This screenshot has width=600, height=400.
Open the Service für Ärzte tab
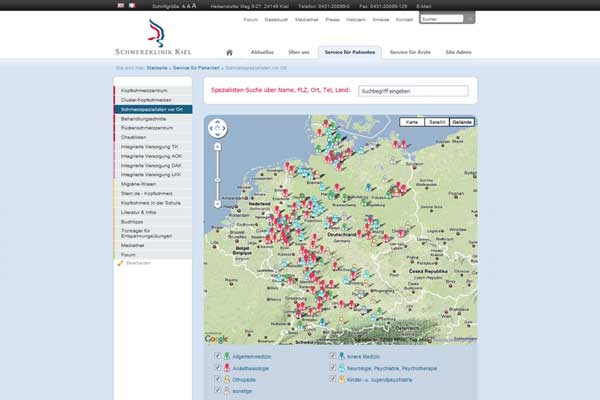410,52
